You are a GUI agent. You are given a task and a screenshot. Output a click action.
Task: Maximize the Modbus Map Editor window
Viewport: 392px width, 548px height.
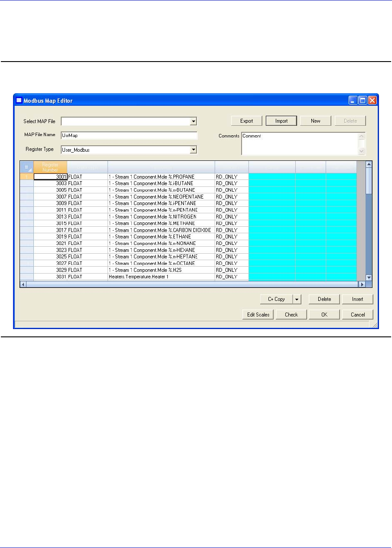(363, 100)
